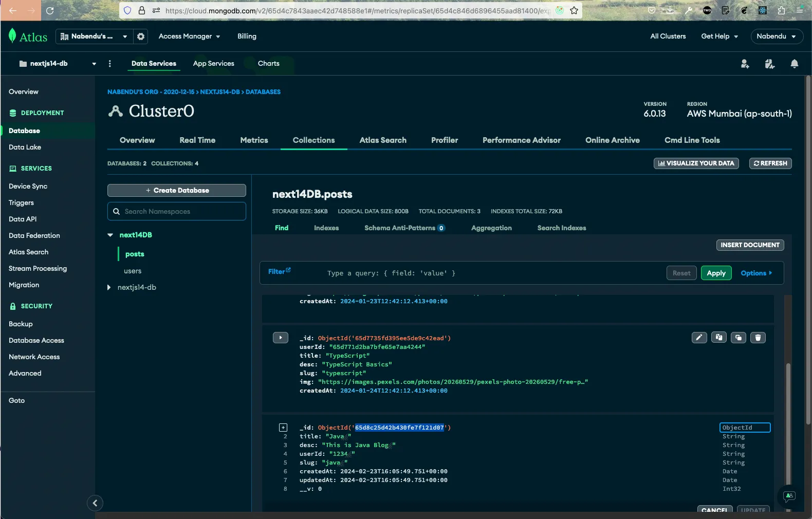Click the browser back arrow

(x=13, y=10)
